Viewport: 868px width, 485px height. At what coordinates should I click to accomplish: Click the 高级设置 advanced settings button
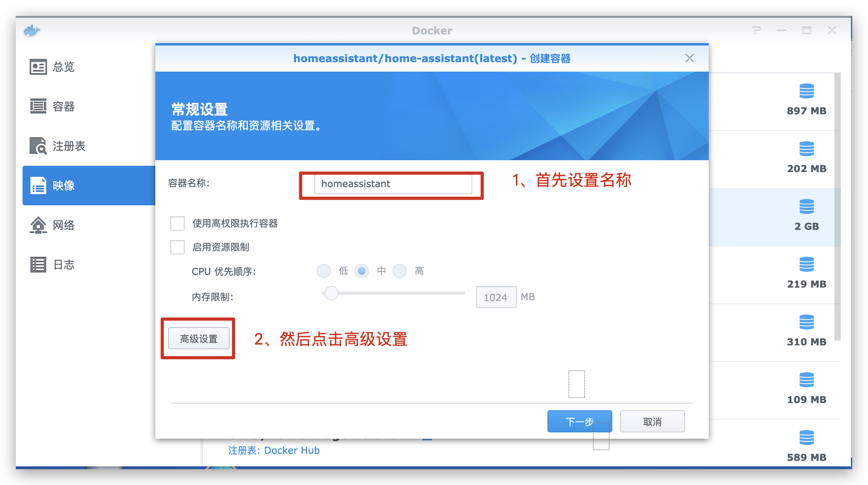click(x=199, y=339)
